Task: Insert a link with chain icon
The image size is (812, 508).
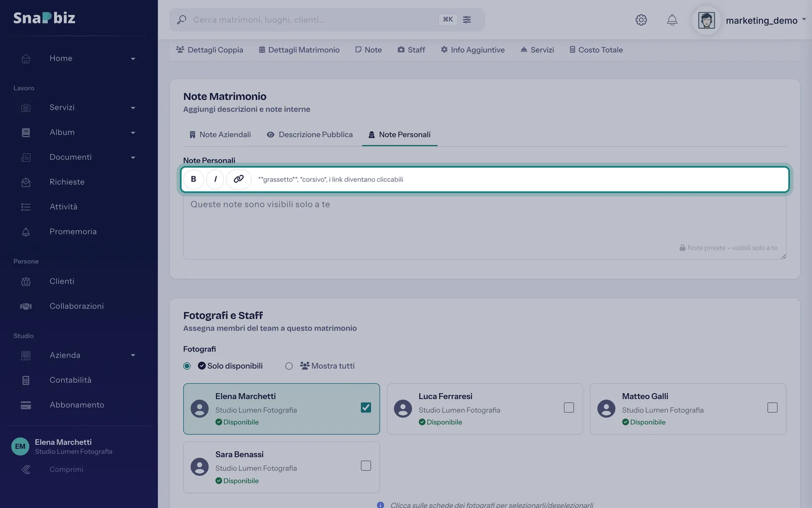Action: (239, 179)
